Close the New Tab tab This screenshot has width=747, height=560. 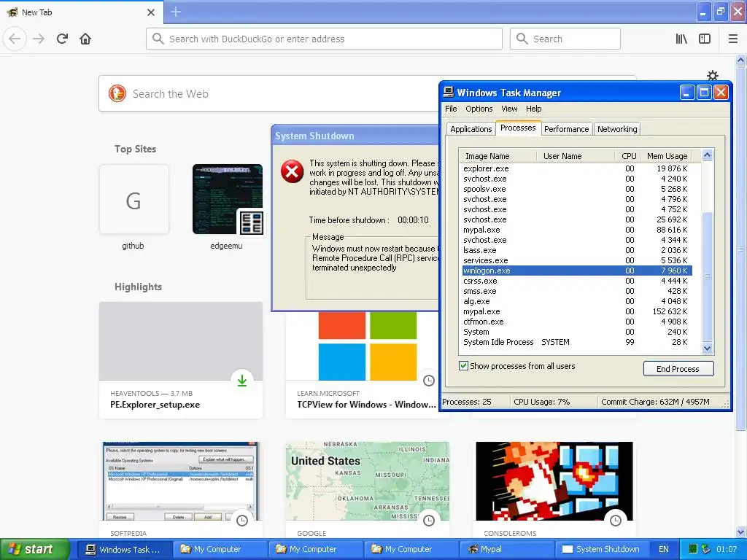pos(151,12)
